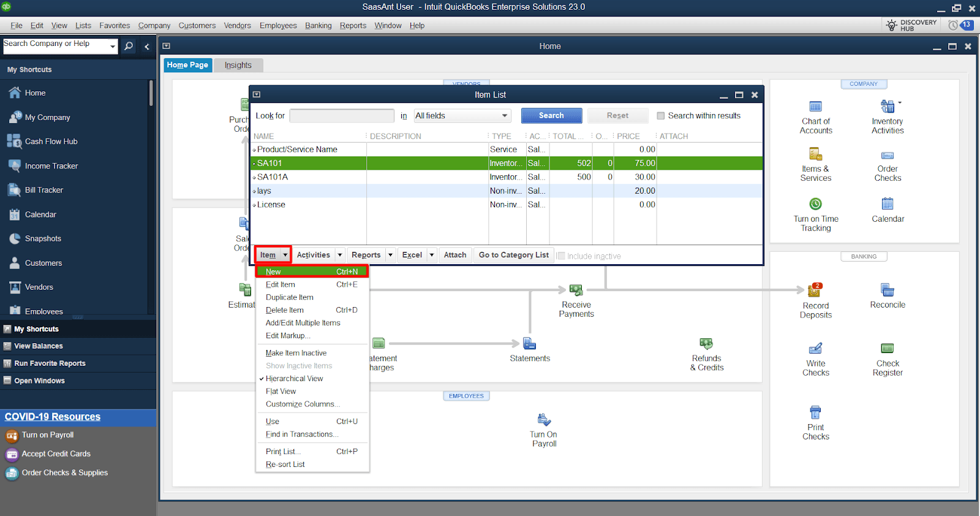
Task: Click Go to Category List button
Action: pyautogui.click(x=514, y=255)
